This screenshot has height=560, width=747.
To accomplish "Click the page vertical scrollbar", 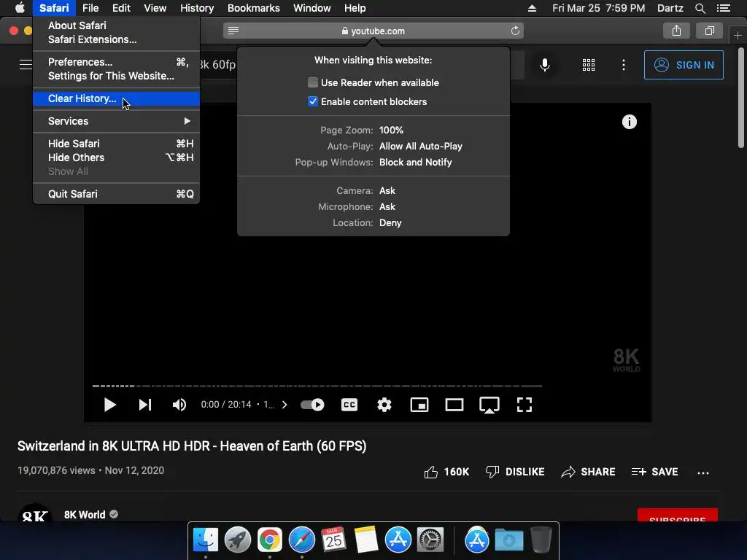I will pos(741,98).
